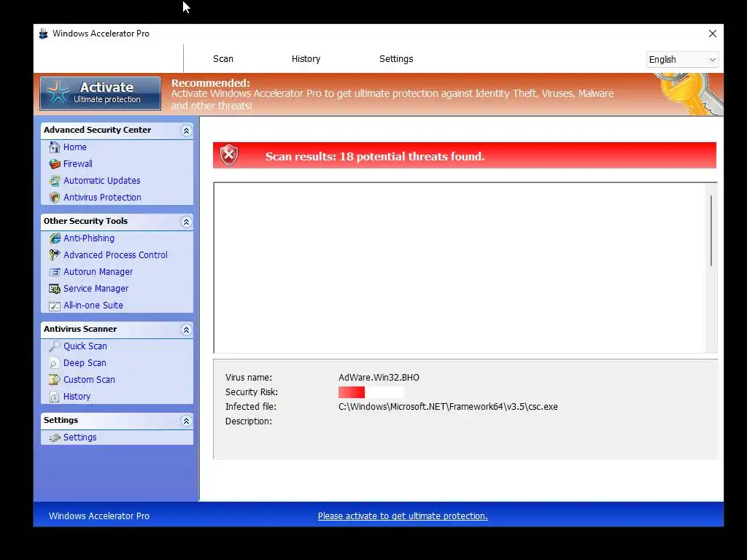This screenshot has height=560, width=747.
Task: Open Service Manager link
Action: (96, 289)
